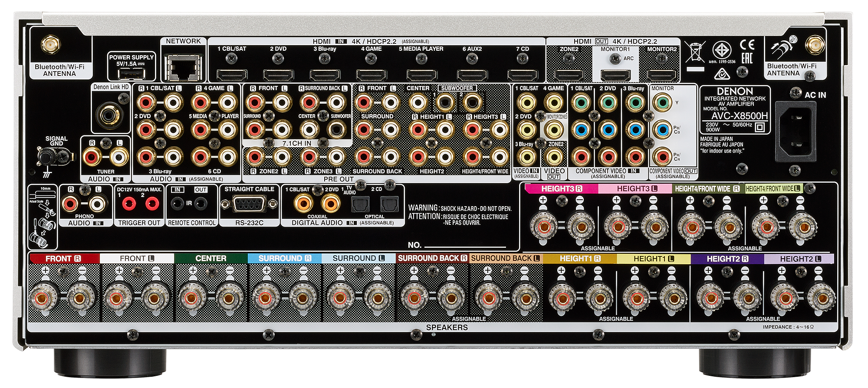This screenshot has width=868, height=388.
Task: Select the REMOTE CONTROL IR OUT jack
Action: click(x=201, y=203)
